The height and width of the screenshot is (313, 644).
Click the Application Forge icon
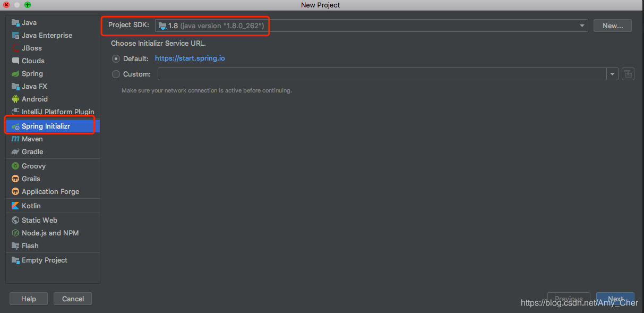tap(15, 192)
